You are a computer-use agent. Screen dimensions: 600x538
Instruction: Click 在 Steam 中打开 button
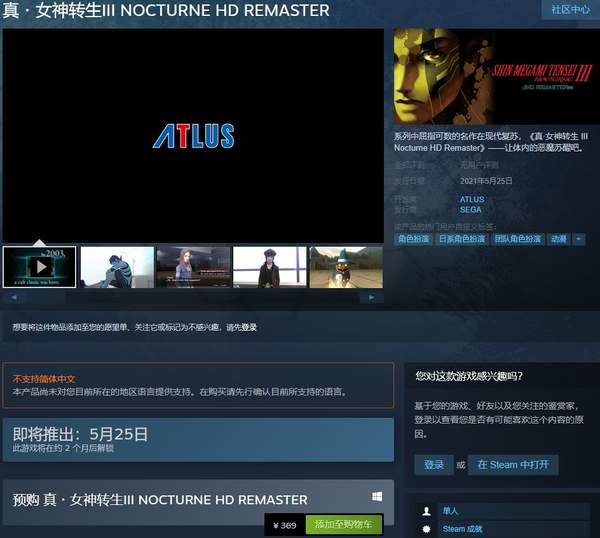pos(512,465)
